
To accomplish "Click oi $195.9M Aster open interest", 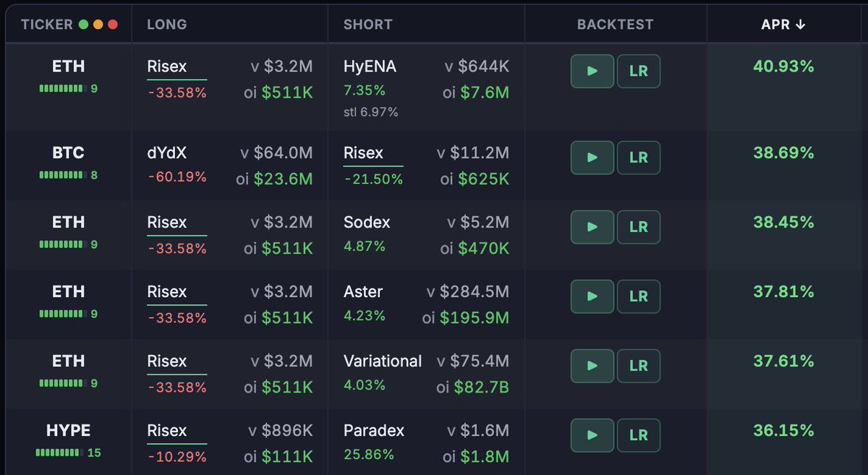I will pyautogui.click(x=466, y=318).
